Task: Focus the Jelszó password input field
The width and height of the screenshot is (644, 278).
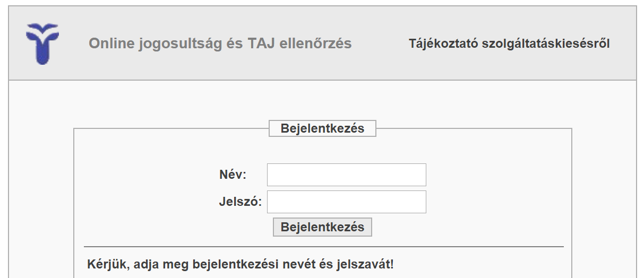Action: coord(347,202)
